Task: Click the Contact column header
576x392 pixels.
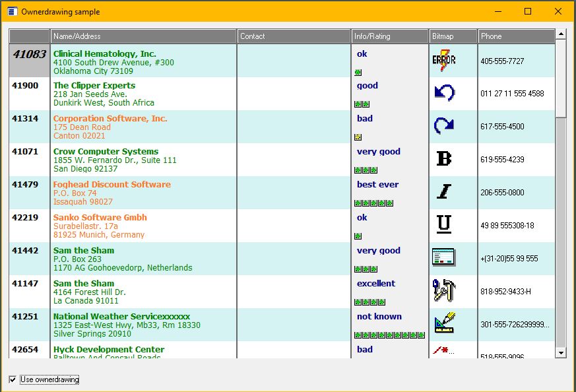Action: pyautogui.click(x=294, y=36)
